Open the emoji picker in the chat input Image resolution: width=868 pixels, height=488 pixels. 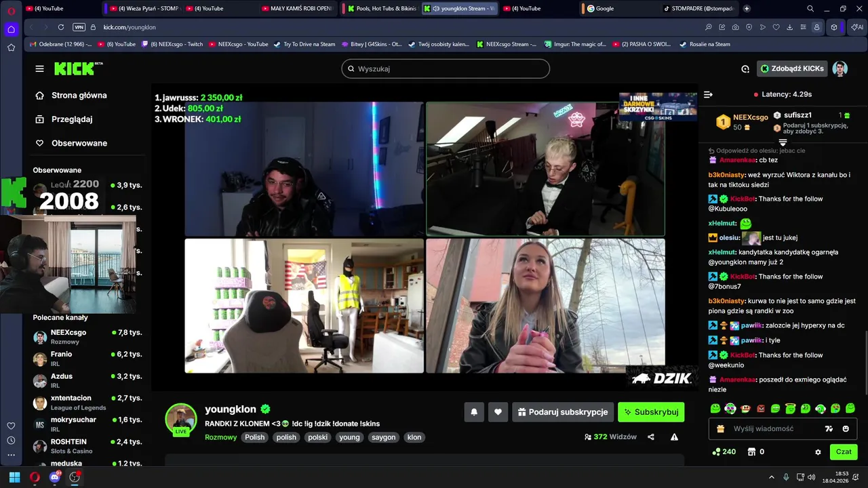click(846, 428)
